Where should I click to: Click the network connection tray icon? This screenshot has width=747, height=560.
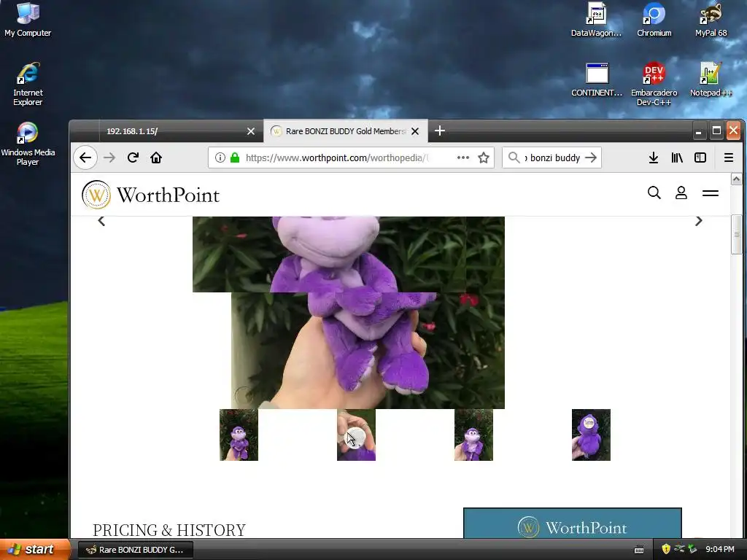pyautogui.click(x=679, y=549)
